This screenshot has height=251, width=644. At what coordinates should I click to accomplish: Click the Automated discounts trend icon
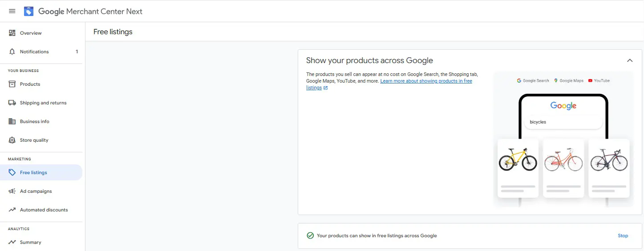[12, 210]
